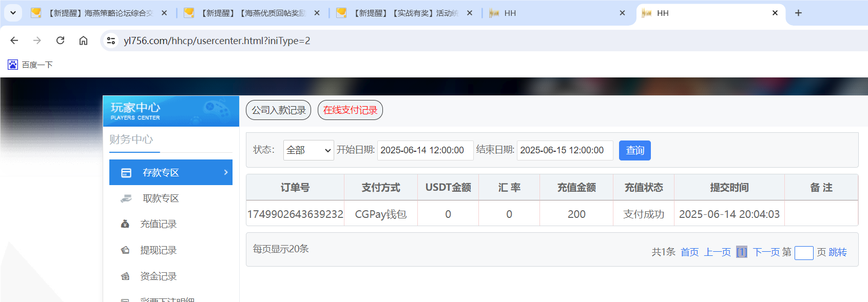The height and width of the screenshot is (302, 868).
Task: Click the 备注 column header
Action: (821, 187)
